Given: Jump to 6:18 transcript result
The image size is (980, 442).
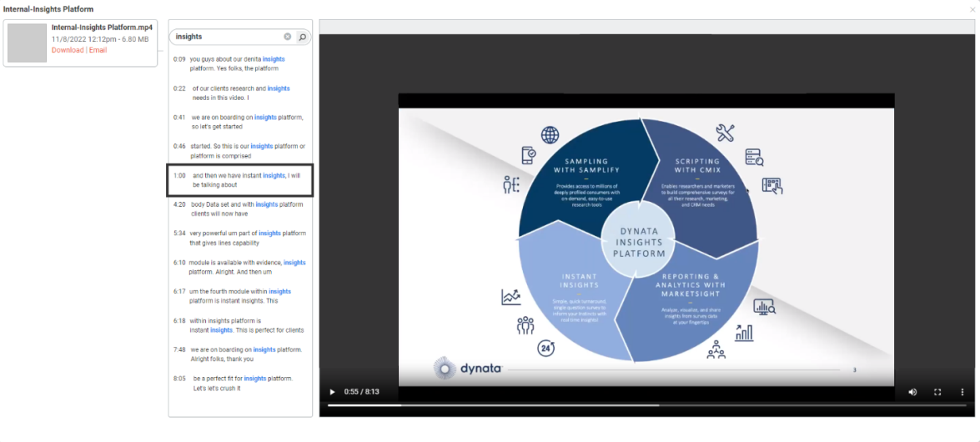Looking at the screenshot, I should click(x=240, y=325).
